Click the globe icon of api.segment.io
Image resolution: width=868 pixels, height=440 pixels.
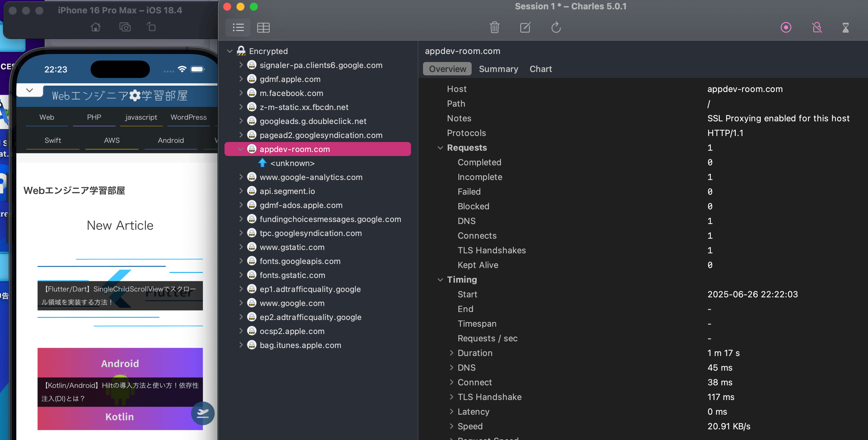252,190
